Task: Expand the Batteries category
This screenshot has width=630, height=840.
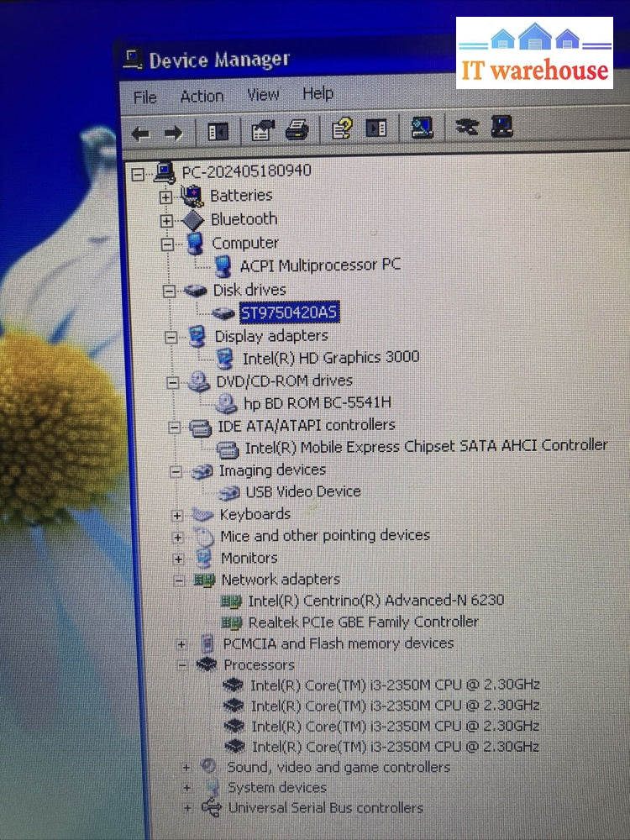Action: click(x=166, y=197)
